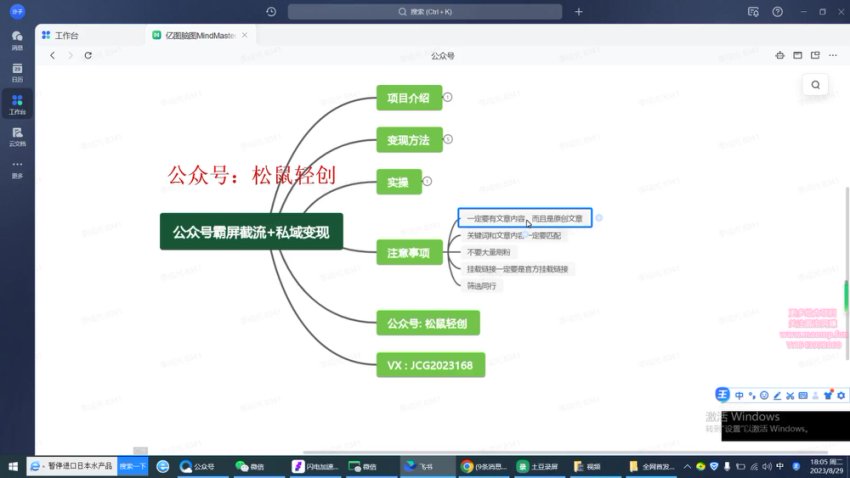Click the back navigation arrow
This screenshot has width=850, height=478.
52,56
